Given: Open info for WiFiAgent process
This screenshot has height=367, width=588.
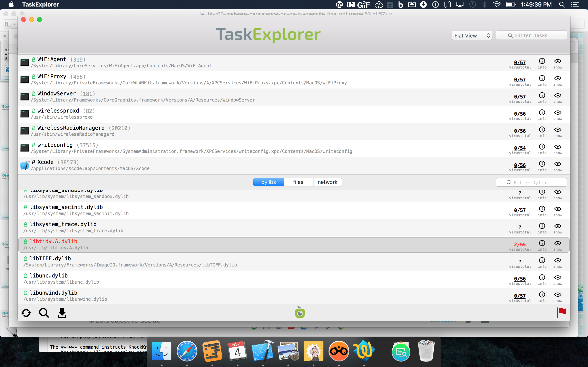Looking at the screenshot, I should [542, 61].
